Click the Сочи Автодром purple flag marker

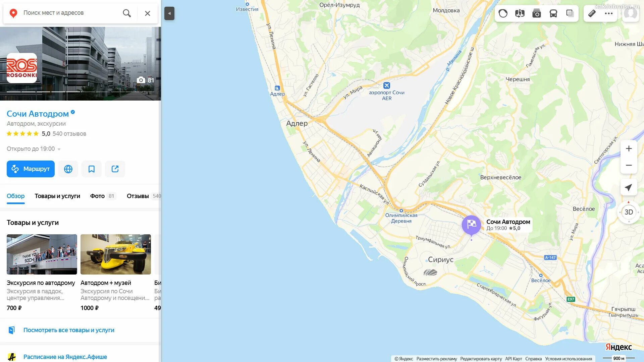[471, 225]
